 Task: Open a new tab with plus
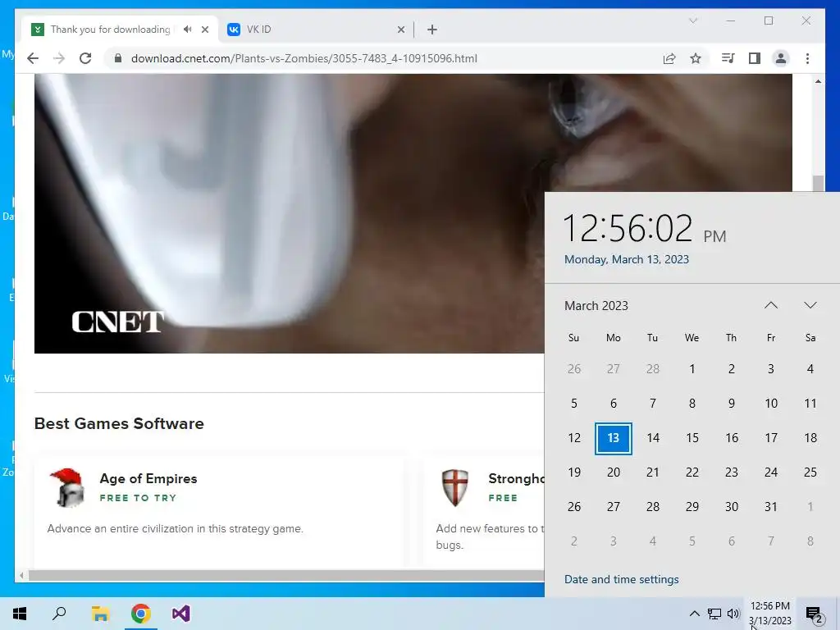(432, 30)
